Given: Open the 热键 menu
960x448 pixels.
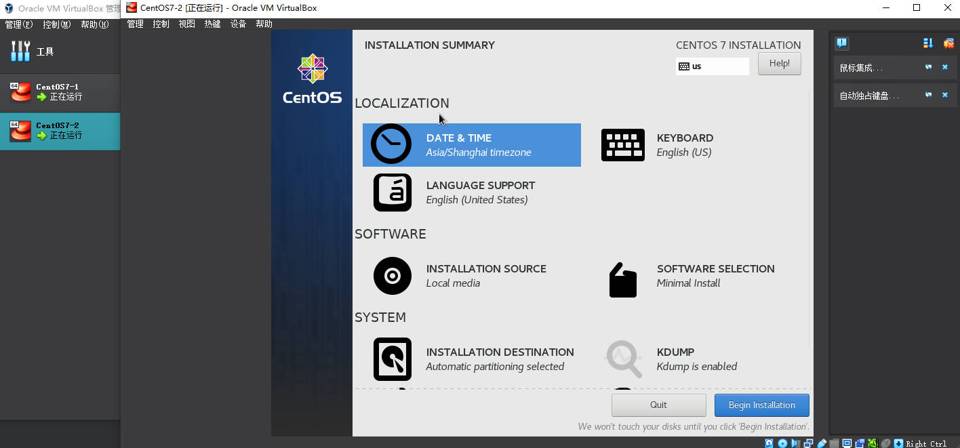Looking at the screenshot, I should 212,24.
